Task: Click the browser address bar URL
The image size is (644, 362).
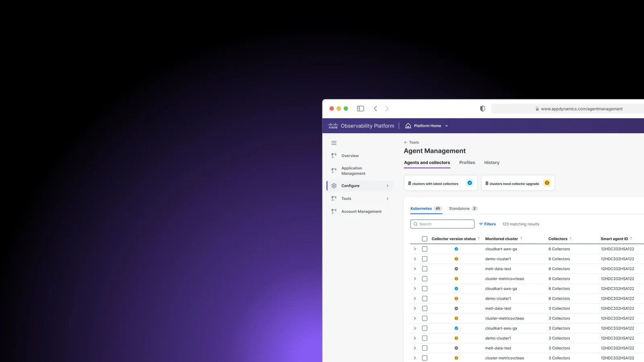Action: click(582, 109)
